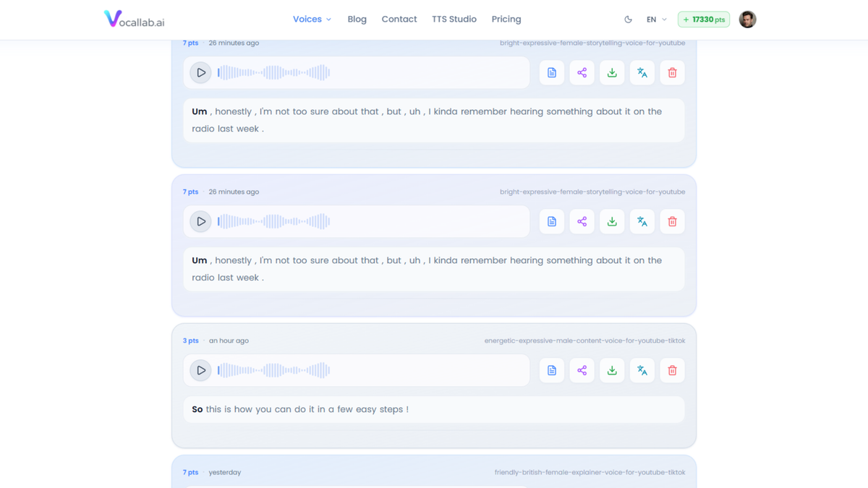The width and height of the screenshot is (868, 488).
Task: Open the Pricing page
Action: pos(506,20)
